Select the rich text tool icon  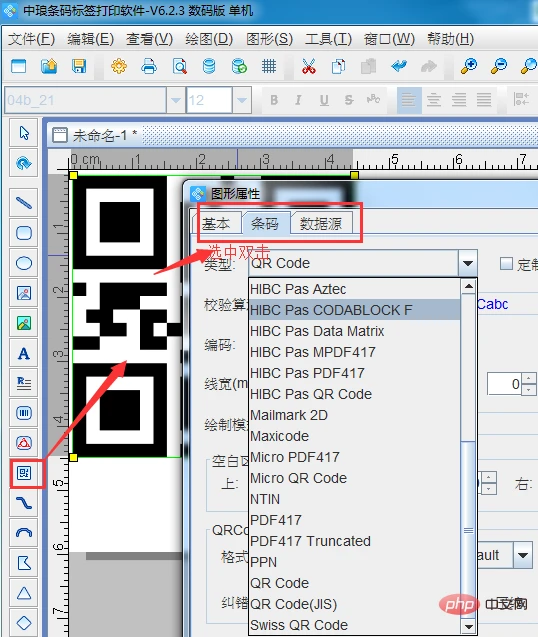pos(24,383)
